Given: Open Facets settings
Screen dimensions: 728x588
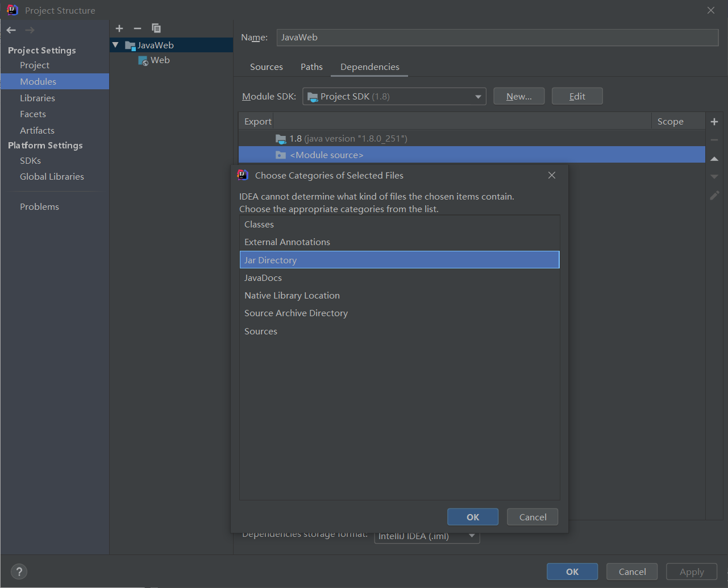Looking at the screenshot, I should pos(33,114).
